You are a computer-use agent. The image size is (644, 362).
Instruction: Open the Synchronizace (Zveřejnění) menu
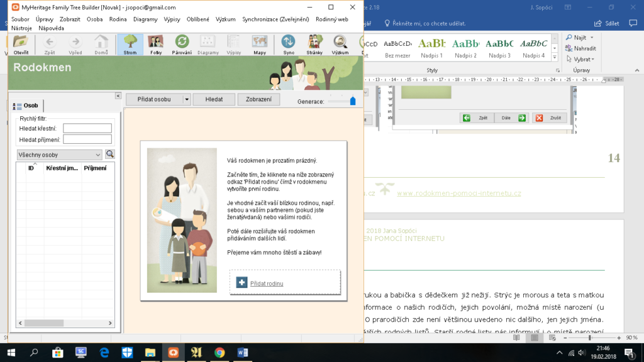[275, 19]
